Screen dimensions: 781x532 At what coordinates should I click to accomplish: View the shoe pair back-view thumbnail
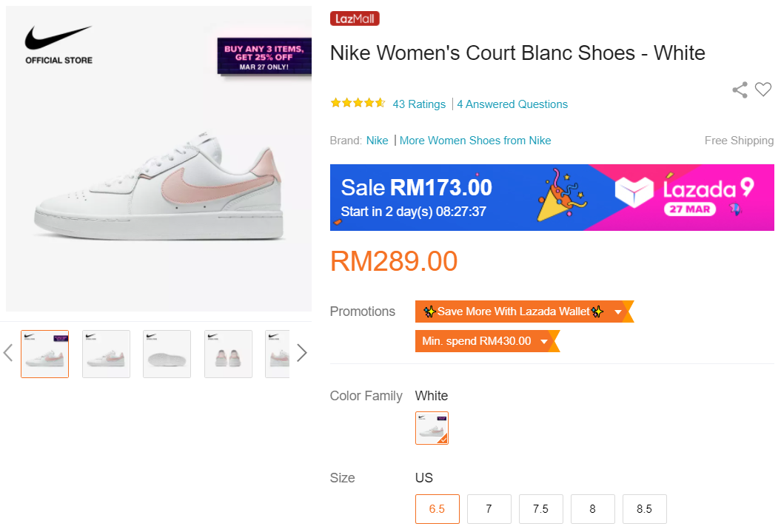228,354
